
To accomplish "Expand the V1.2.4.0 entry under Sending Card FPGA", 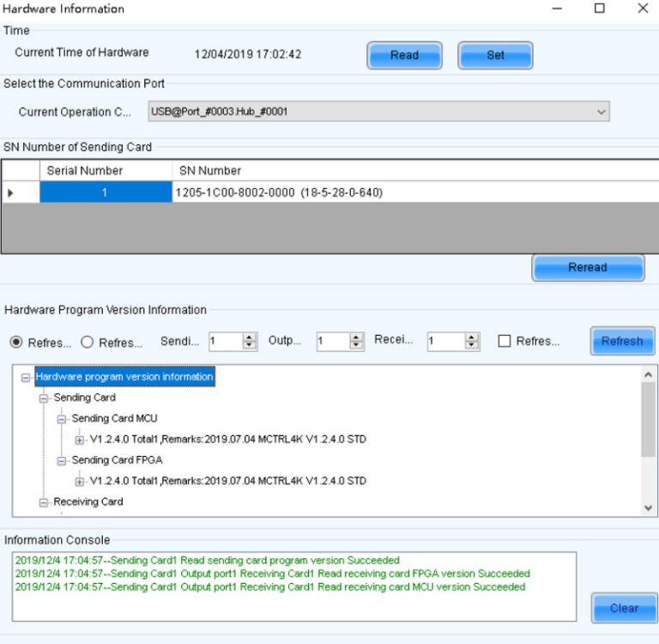I will 80,482.
